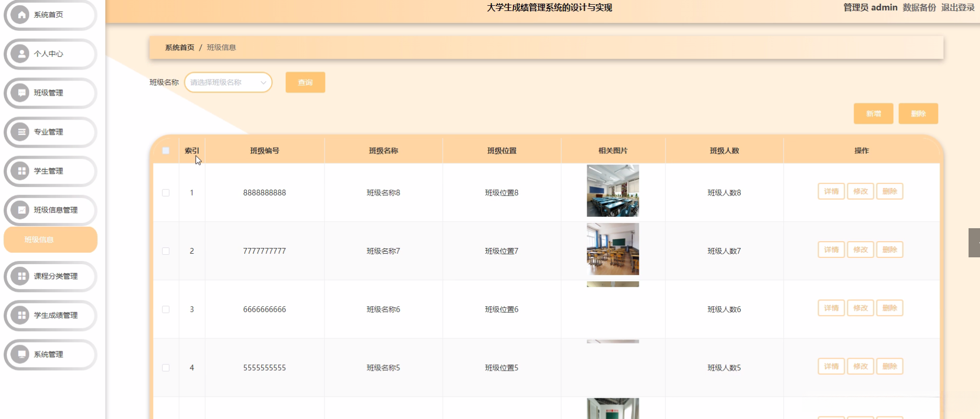Click the gray side tab at right edge

[x=974, y=243]
